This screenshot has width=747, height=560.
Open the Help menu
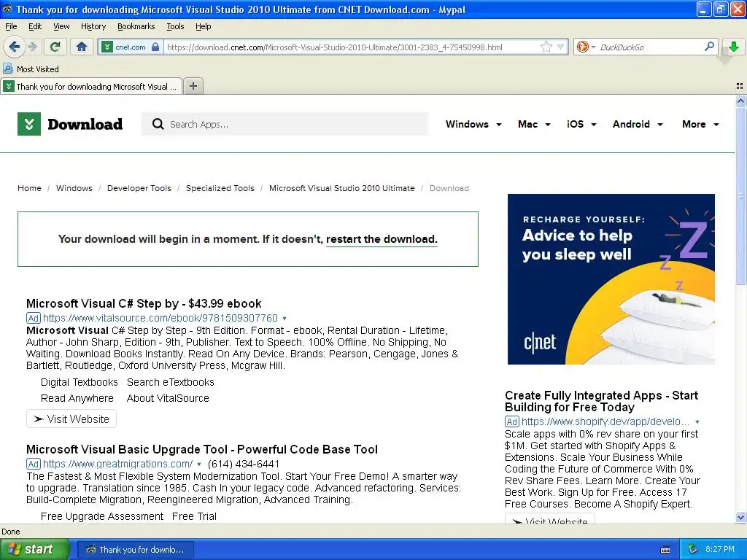pyautogui.click(x=203, y=26)
